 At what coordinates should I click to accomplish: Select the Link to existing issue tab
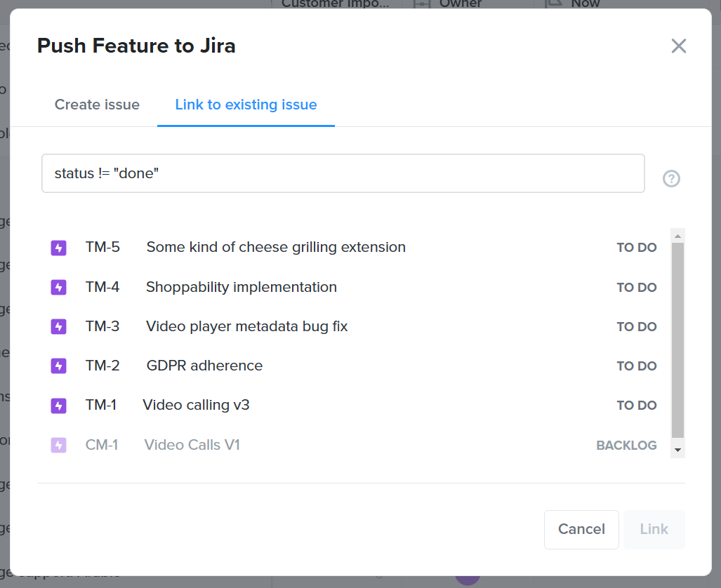click(x=246, y=105)
